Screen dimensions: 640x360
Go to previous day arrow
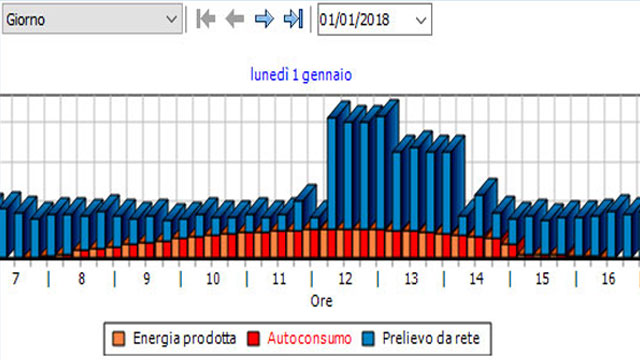(235, 19)
